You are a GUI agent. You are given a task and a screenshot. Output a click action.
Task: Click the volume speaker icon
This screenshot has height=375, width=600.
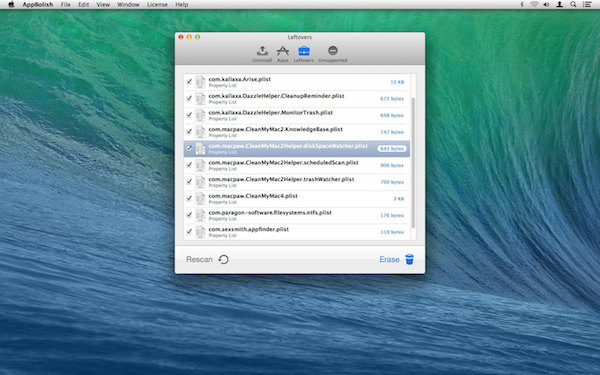tap(546, 5)
